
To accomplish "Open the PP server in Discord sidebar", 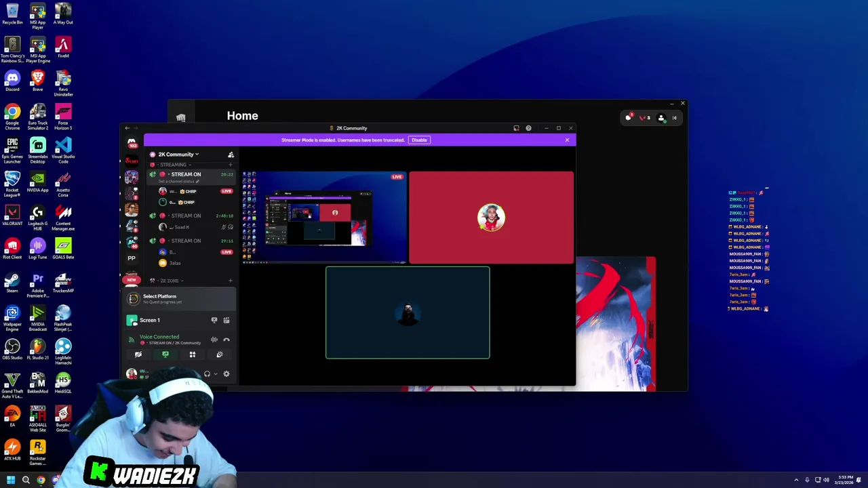I will [132, 258].
